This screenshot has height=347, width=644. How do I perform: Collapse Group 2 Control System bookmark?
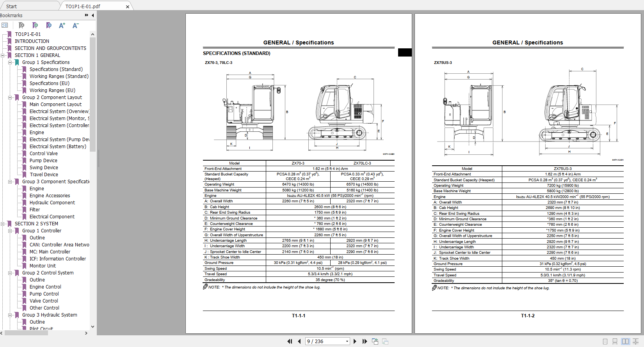(x=10, y=273)
